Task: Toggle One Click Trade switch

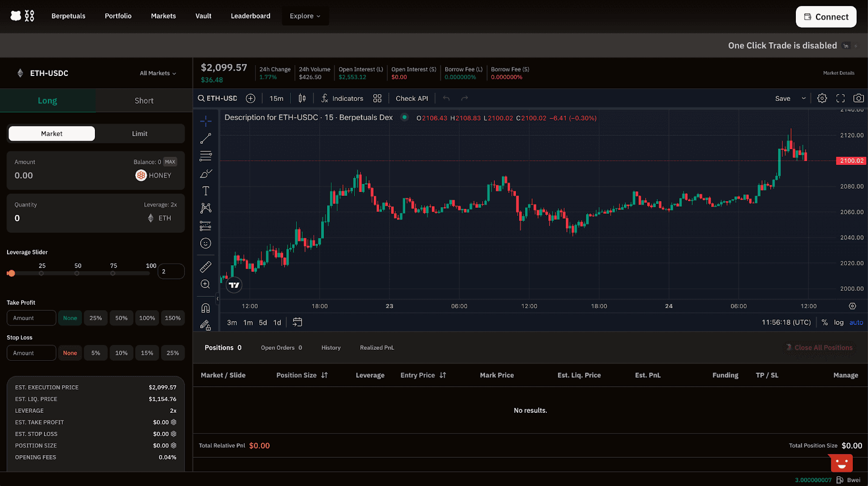Action: [850, 46]
